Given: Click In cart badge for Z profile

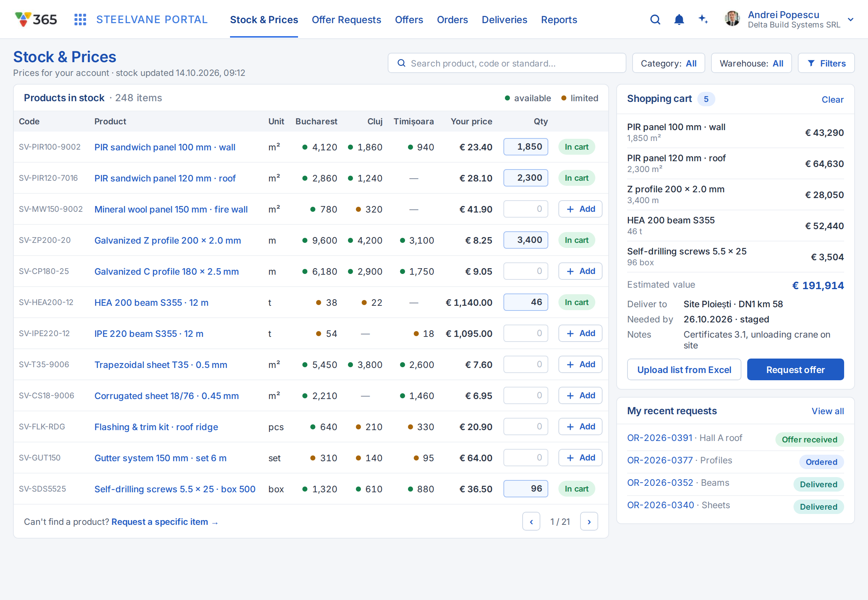Looking at the screenshot, I should pos(576,240).
